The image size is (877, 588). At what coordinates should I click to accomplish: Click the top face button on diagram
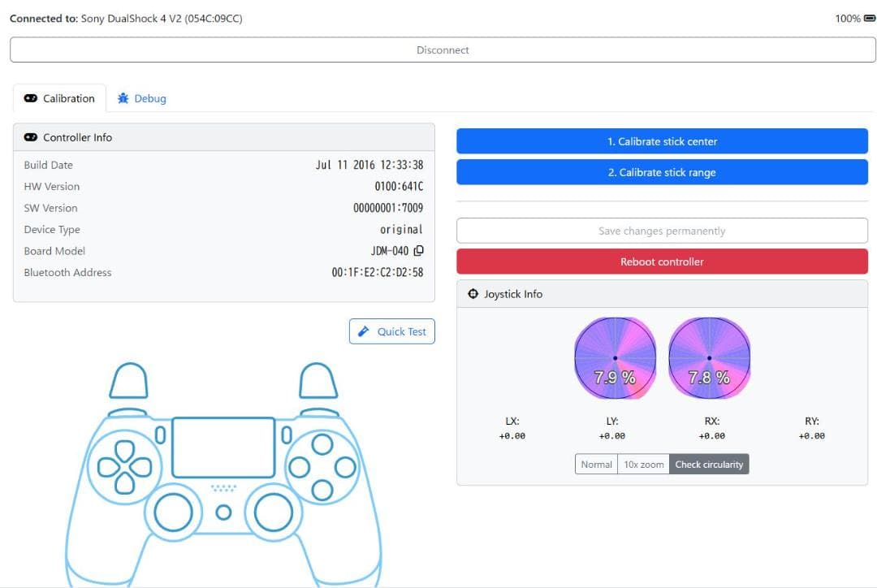[x=322, y=445]
